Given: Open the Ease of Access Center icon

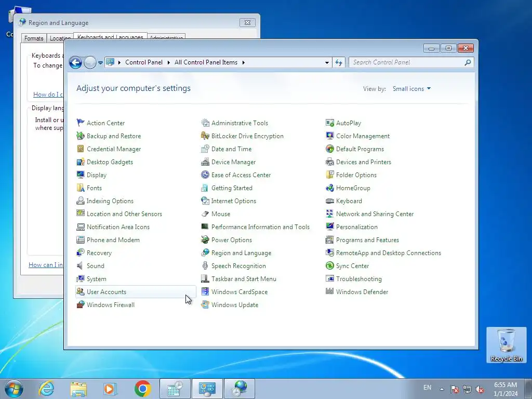Looking at the screenshot, I should click(x=205, y=175).
